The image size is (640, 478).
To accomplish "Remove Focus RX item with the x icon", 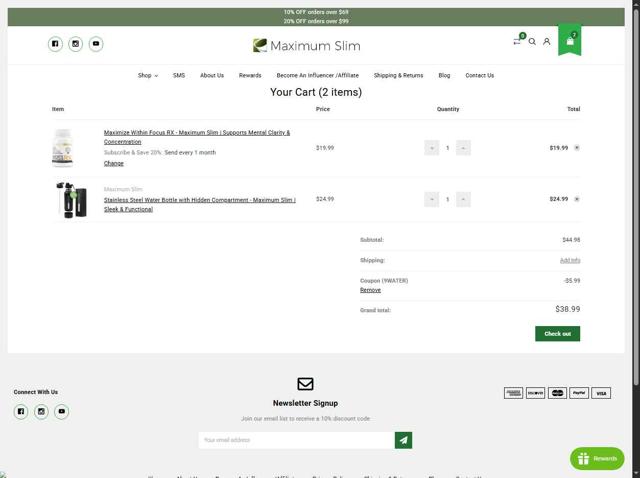I will [577, 148].
